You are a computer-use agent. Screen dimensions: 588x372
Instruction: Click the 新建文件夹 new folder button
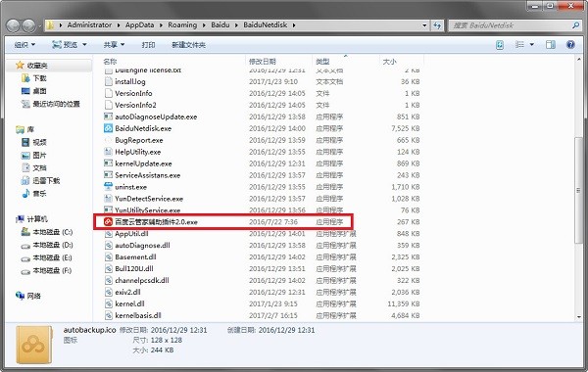188,45
